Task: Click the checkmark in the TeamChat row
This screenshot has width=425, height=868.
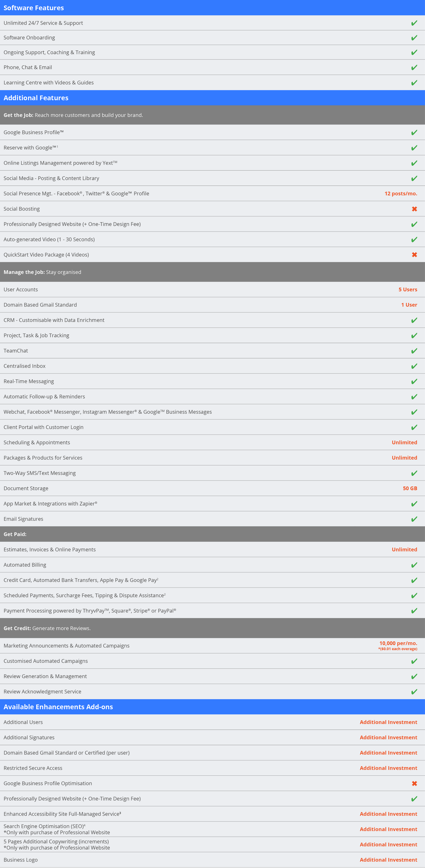Action: click(414, 351)
